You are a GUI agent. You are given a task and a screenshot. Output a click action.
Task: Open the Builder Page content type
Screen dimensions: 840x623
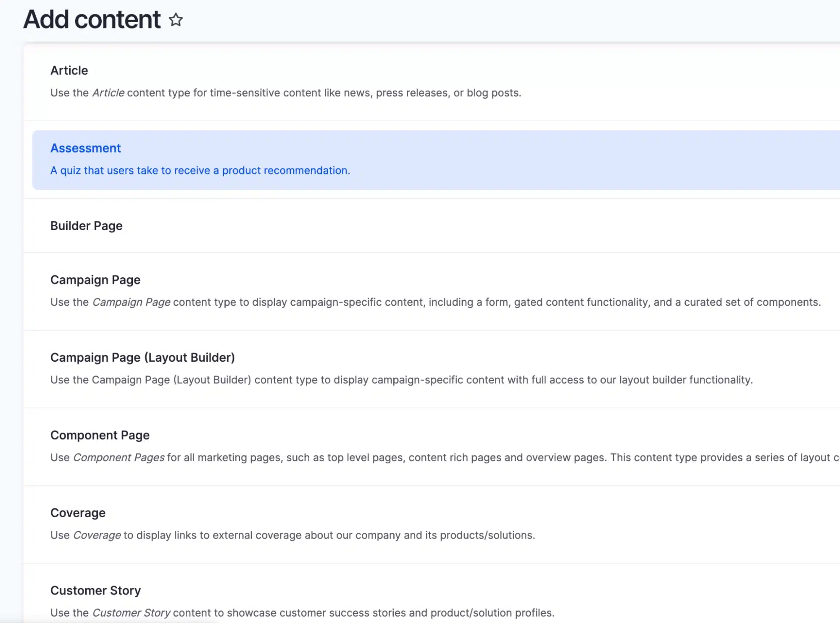(86, 226)
